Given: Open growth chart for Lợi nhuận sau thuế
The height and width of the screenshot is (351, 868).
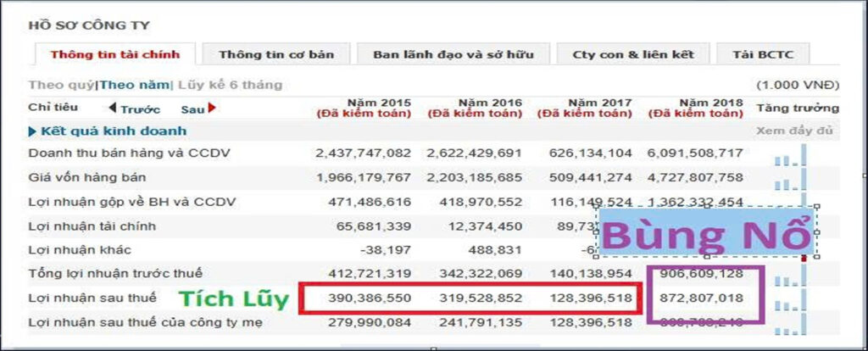Looking at the screenshot, I should (x=791, y=300).
